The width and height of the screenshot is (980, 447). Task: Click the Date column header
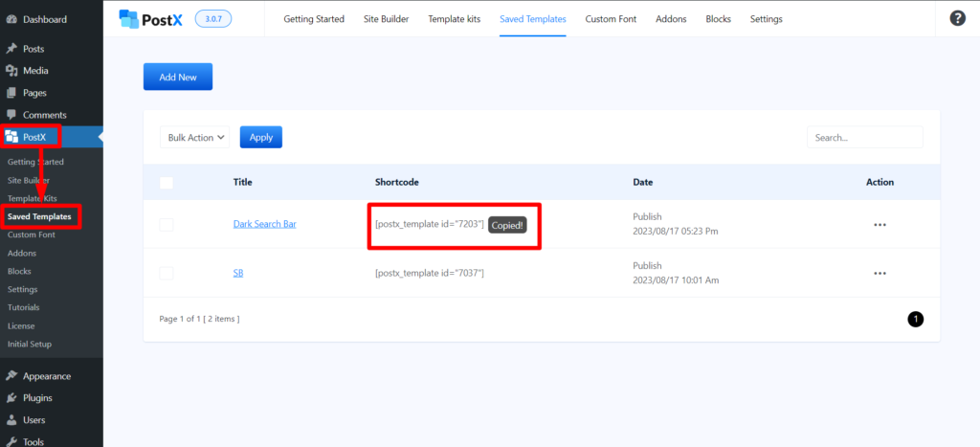643,183
